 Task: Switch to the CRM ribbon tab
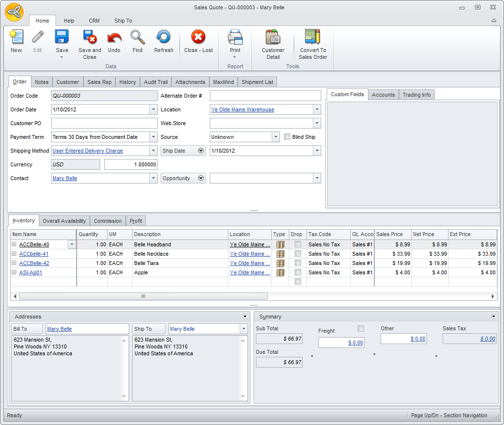tap(94, 21)
